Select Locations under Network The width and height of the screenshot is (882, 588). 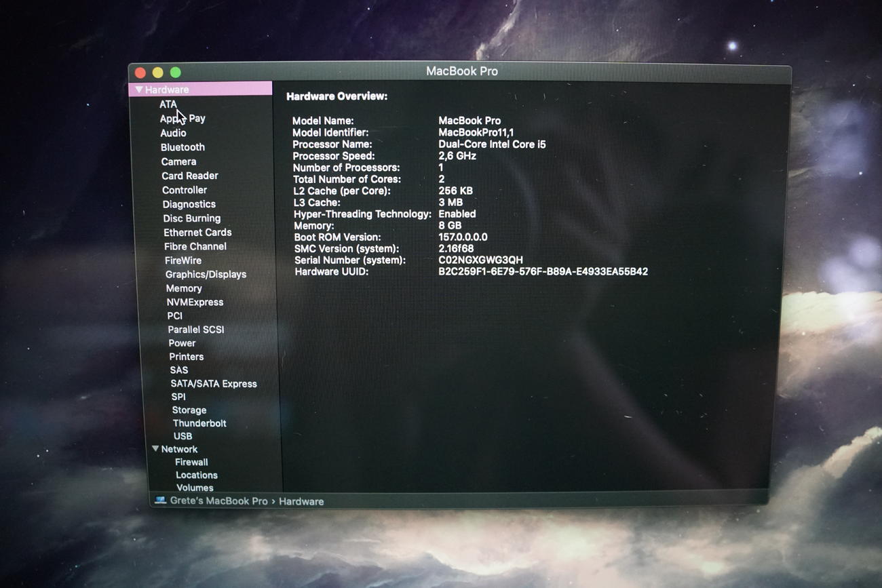point(197,475)
